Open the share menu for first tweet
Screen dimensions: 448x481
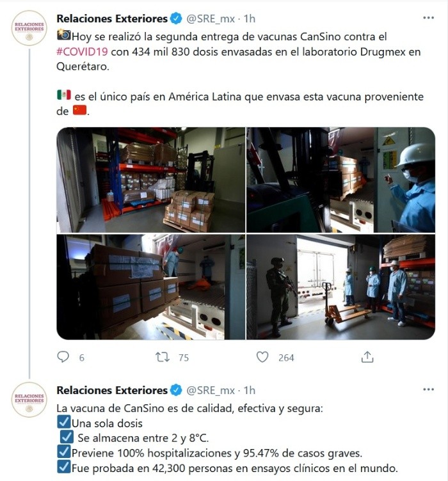[367, 357]
